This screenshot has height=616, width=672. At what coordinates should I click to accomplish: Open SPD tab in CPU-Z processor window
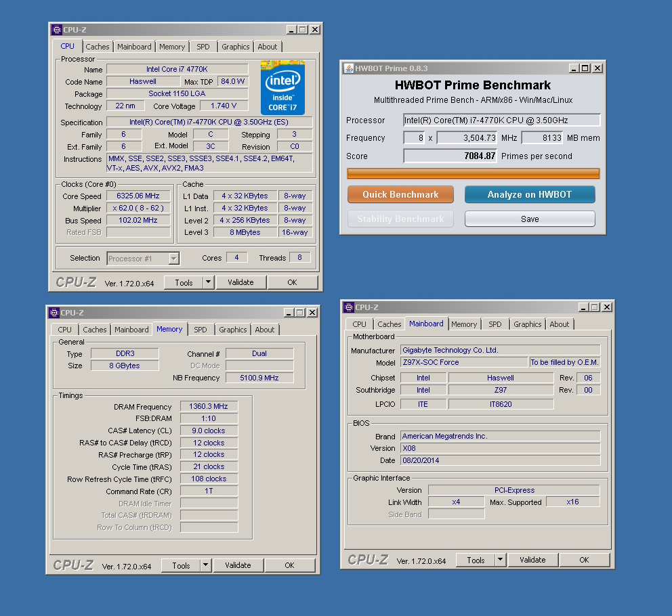(x=203, y=47)
